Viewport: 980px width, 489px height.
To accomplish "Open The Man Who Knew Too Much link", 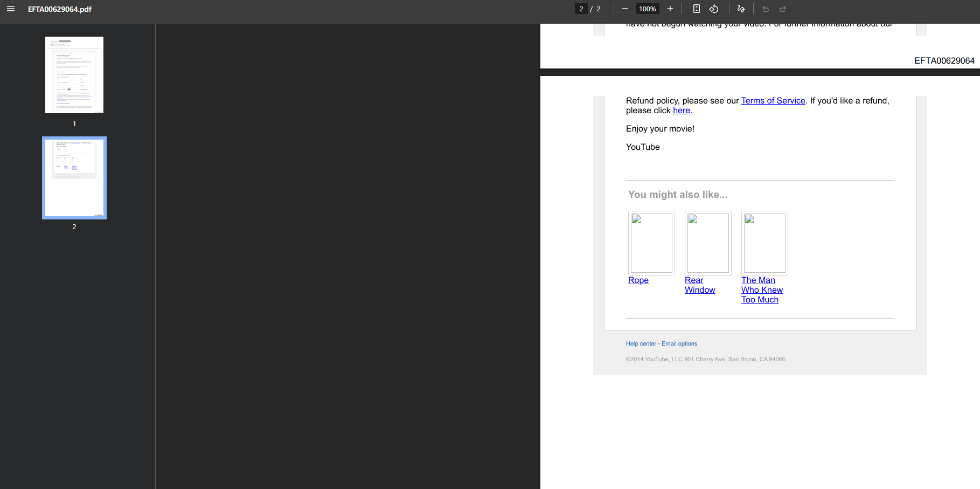I will pos(762,290).
